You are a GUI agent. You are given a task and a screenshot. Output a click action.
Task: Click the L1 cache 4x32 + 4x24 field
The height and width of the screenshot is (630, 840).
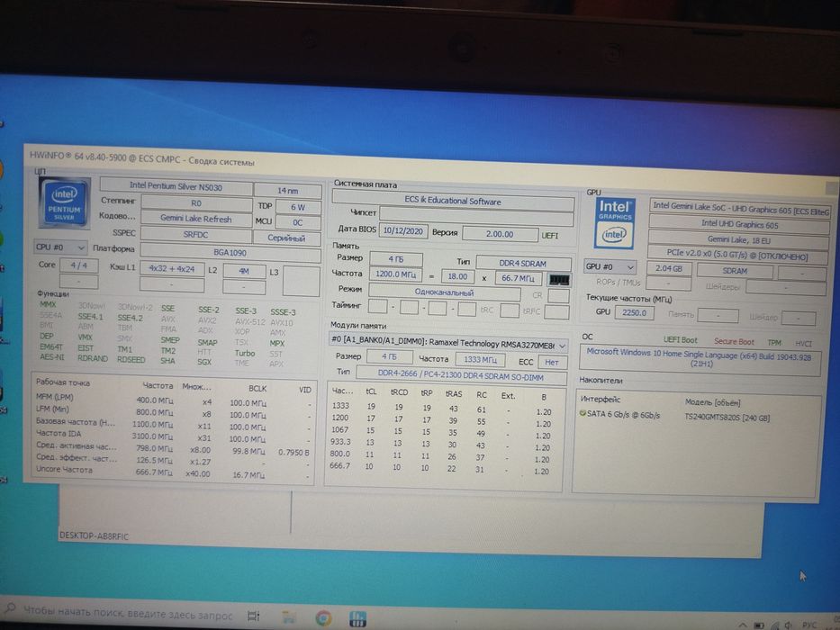point(172,269)
